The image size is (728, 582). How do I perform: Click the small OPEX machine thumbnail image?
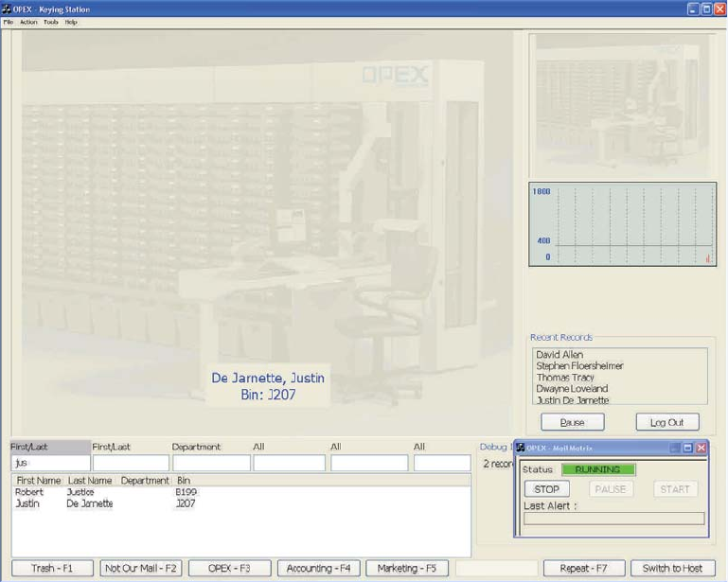pyautogui.click(x=623, y=105)
